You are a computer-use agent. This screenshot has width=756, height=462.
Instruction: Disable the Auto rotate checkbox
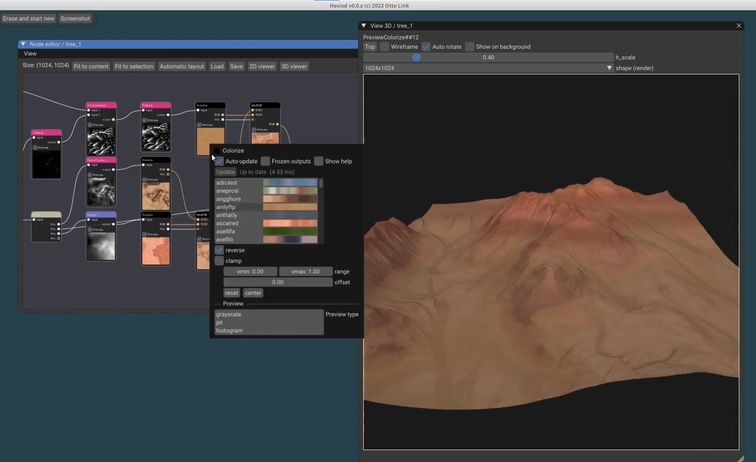click(x=426, y=47)
